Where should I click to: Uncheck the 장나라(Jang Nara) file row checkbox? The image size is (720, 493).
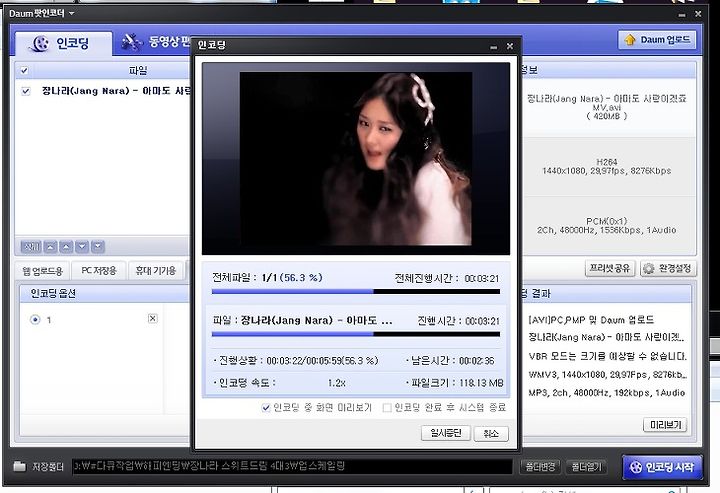point(26,91)
